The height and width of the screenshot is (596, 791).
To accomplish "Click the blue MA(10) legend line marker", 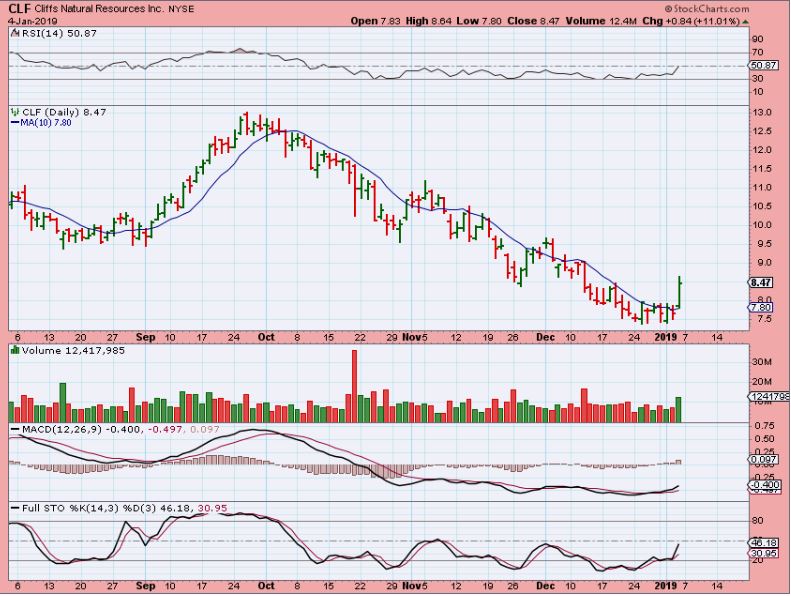I will (15, 123).
